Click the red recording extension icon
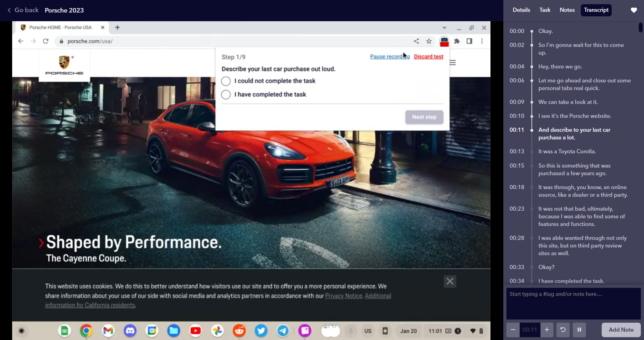The height and width of the screenshot is (340, 644). 444,41
